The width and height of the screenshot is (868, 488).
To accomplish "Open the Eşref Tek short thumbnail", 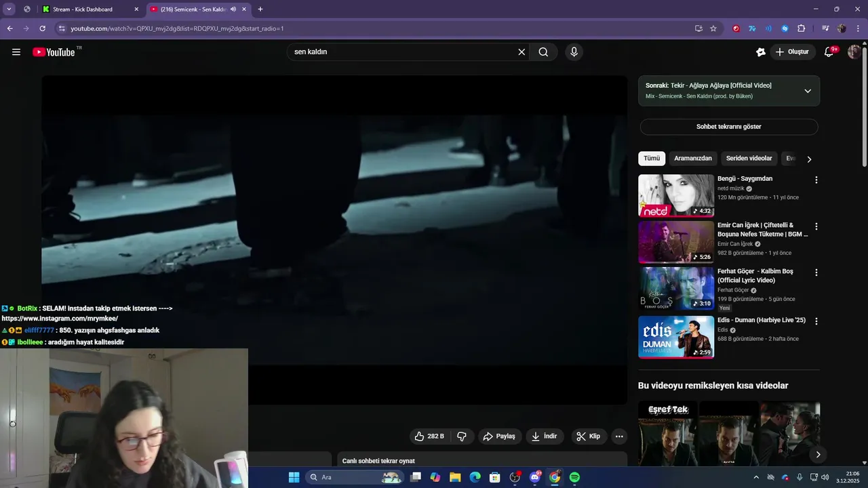I will point(668,434).
